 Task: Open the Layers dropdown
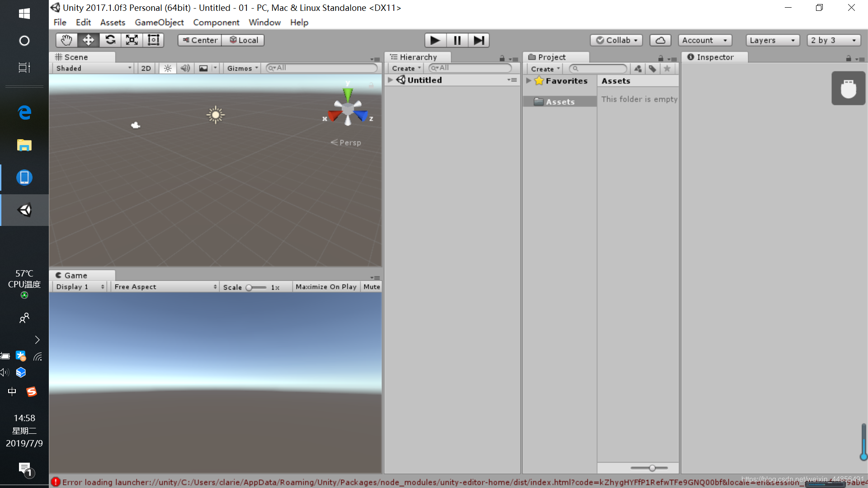(772, 40)
